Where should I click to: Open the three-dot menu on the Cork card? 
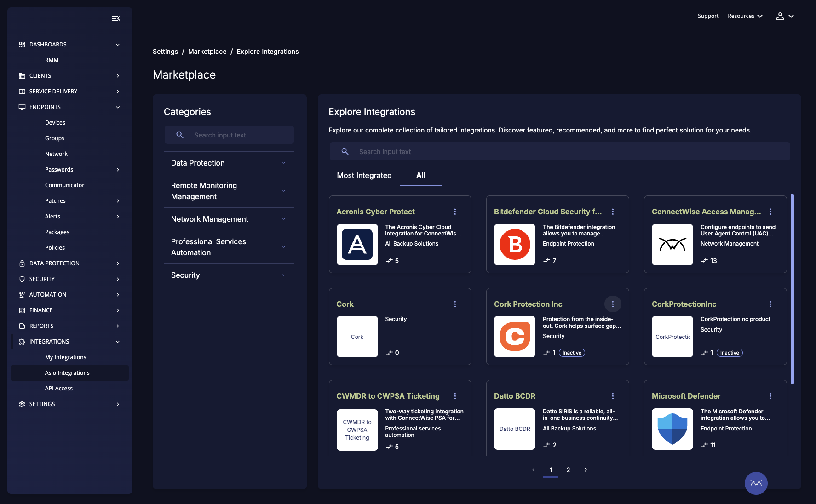click(455, 304)
